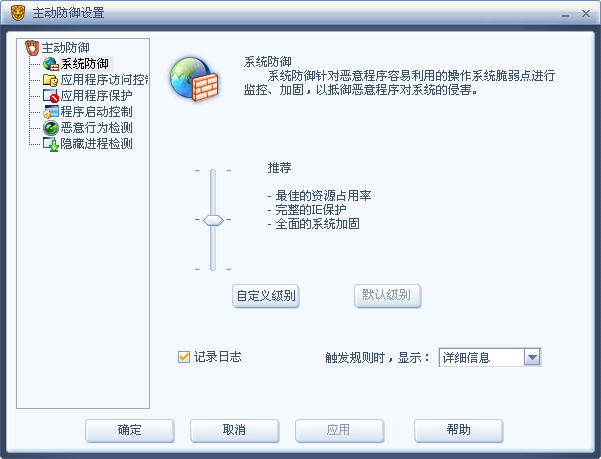Open the 详细信息 dropdown arrow
601x459 pixels.
(532, 357)
